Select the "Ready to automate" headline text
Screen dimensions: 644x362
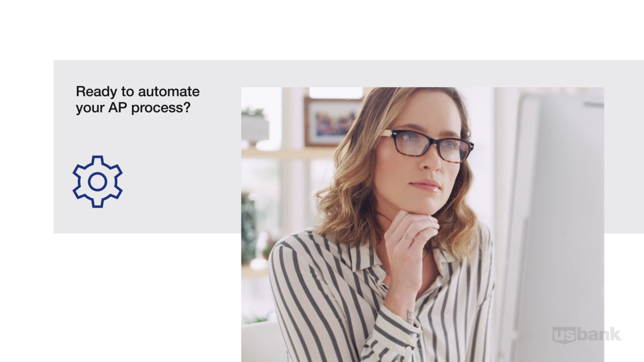pos(137,92)
